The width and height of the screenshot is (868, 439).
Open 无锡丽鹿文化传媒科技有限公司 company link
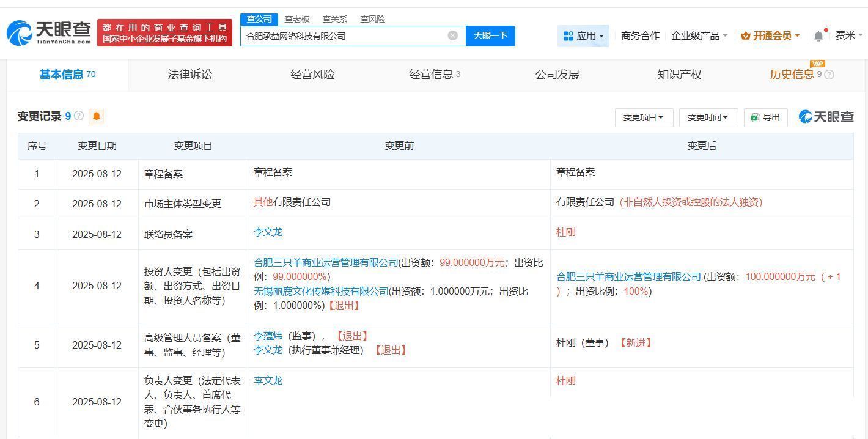(x=321, y=291)
